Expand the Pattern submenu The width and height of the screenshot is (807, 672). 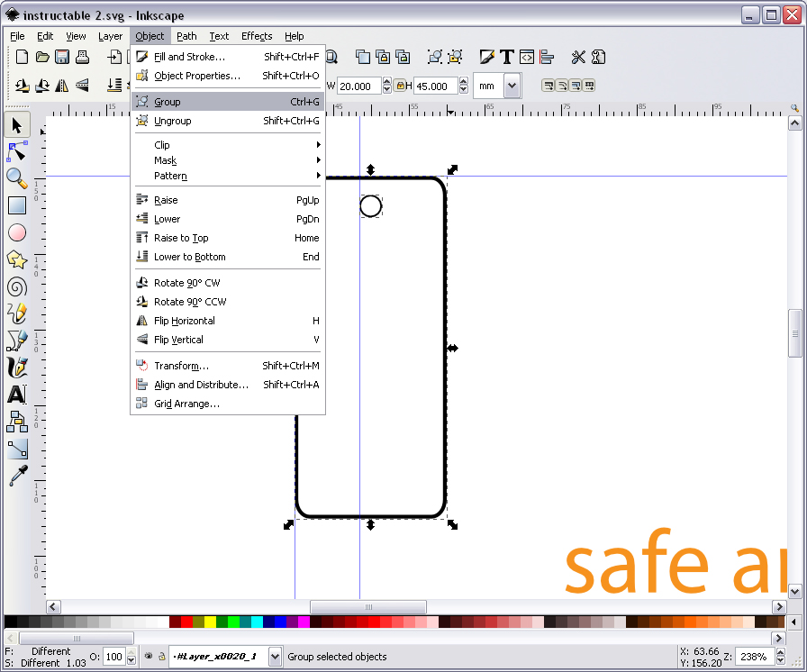(x=228, y=176)
